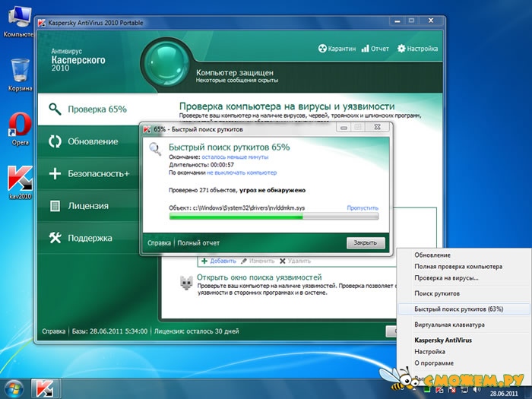Open Настройка settings gear in header

click(401, 49)
